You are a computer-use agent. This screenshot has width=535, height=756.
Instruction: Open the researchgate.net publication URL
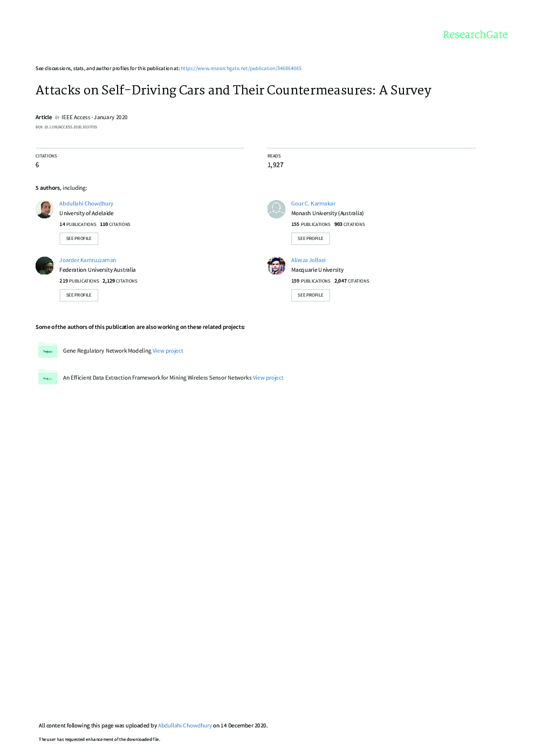click(x=241, y=68)
